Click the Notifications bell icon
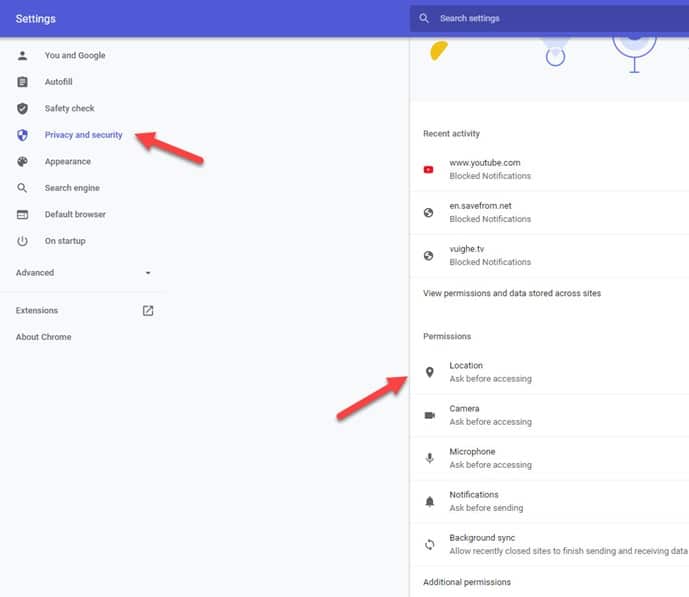Image resolution: width=689 pixels, height=597 pixels. point(430,501)
